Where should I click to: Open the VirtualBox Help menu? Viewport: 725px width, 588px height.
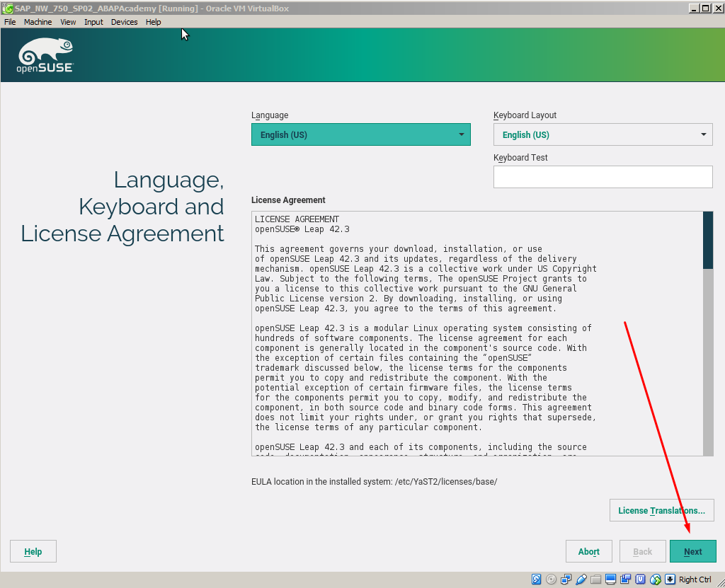[x=153, y=22]
